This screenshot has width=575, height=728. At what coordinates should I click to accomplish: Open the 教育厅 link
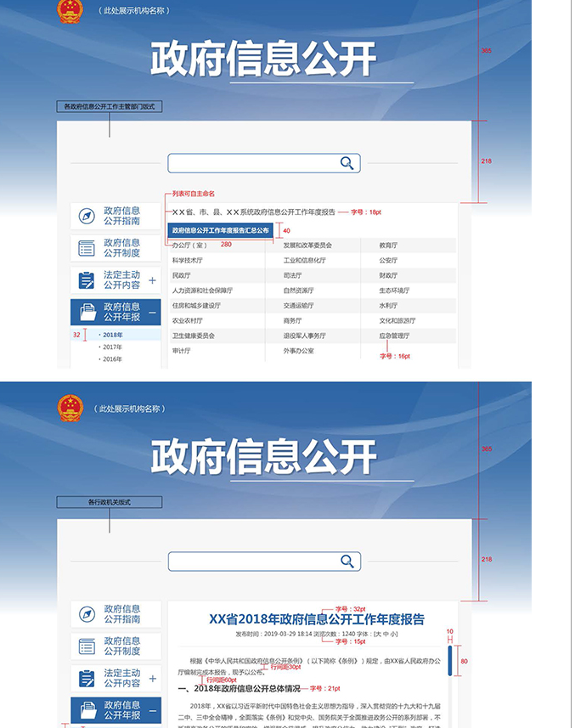point(388,245)
